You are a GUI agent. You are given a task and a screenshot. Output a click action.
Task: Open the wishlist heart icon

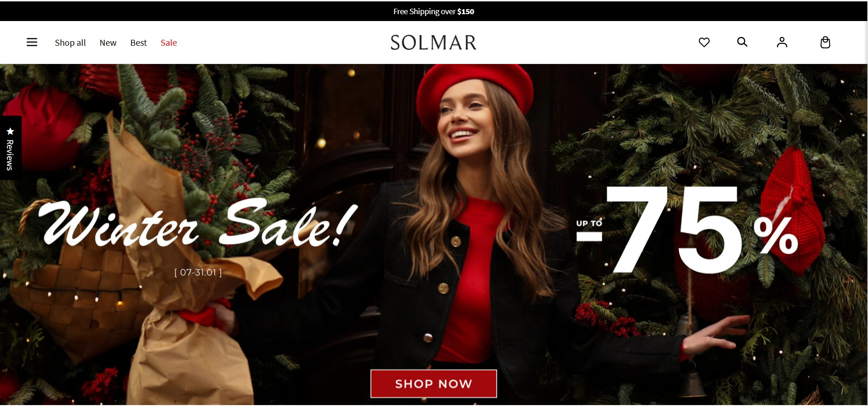pos(704,43)
